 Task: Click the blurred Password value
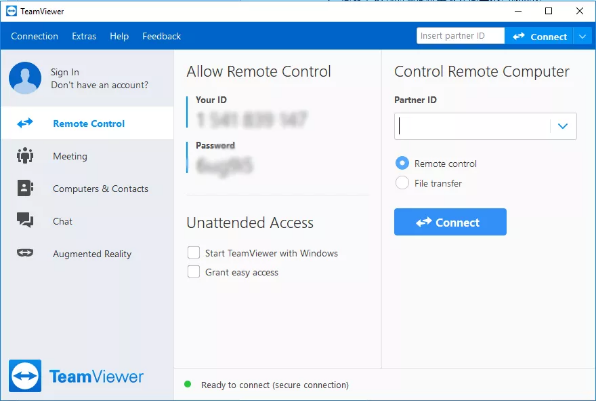(x=224, y=166)
